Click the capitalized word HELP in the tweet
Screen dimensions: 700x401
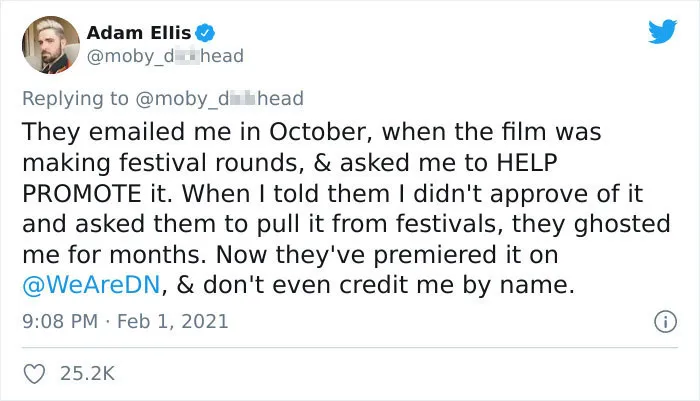[527, 163]
